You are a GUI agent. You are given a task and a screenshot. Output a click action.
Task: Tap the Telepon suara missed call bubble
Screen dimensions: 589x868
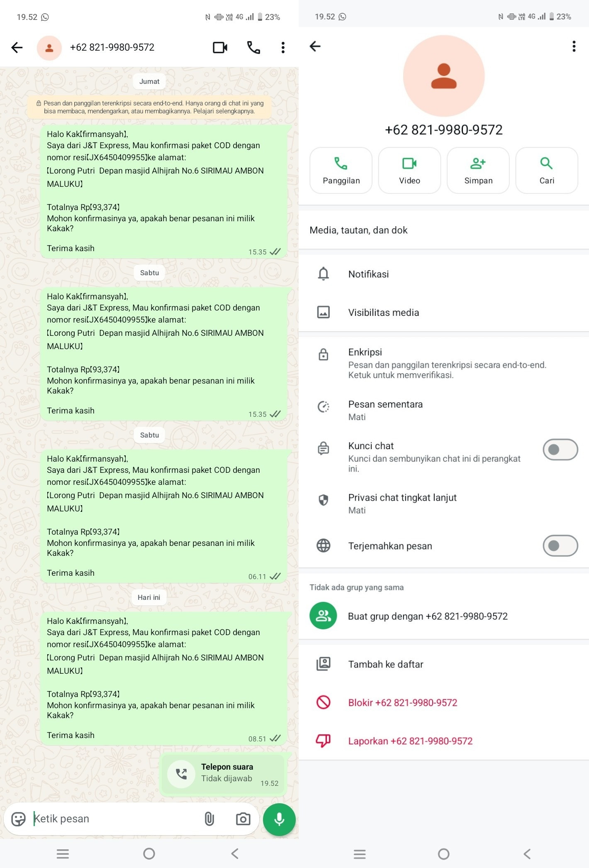(223, 774)
